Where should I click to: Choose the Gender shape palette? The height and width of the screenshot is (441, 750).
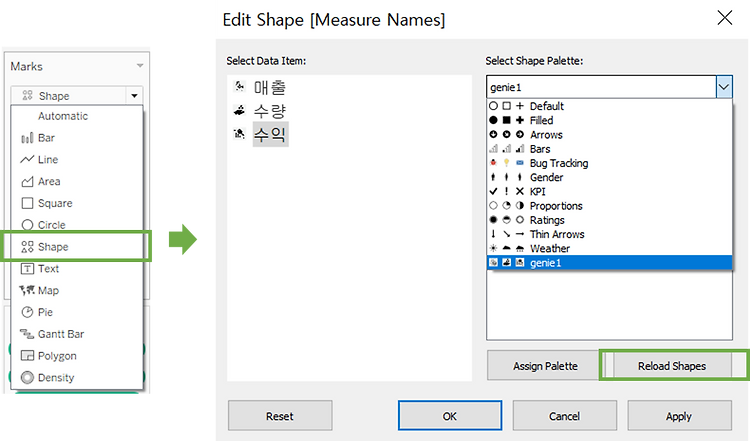click(x=609, y=177)
